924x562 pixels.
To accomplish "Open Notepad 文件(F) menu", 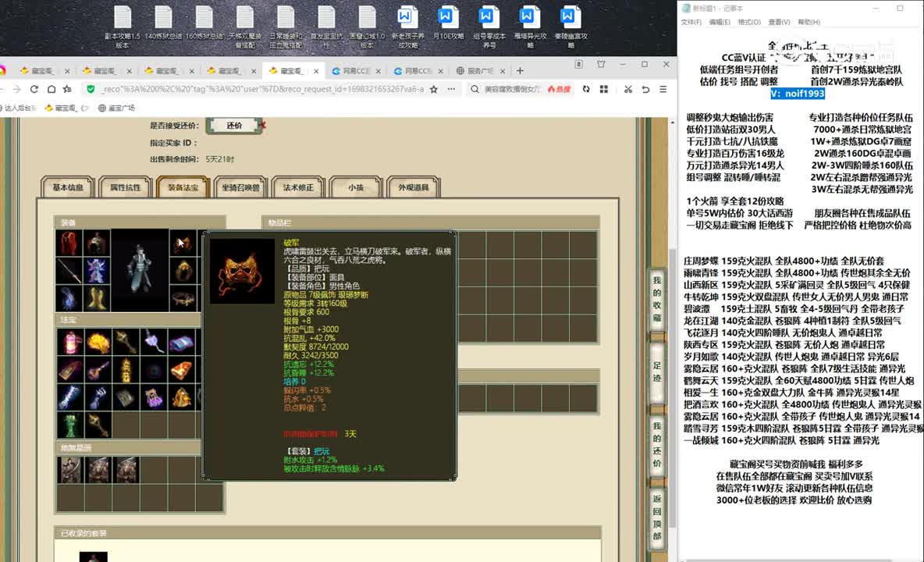I will click(691, 23).
